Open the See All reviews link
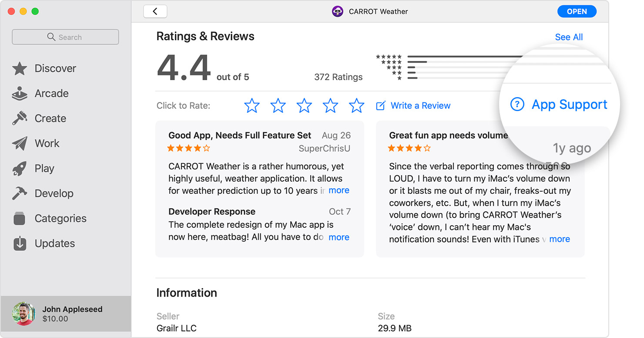 tap(569, 37)
